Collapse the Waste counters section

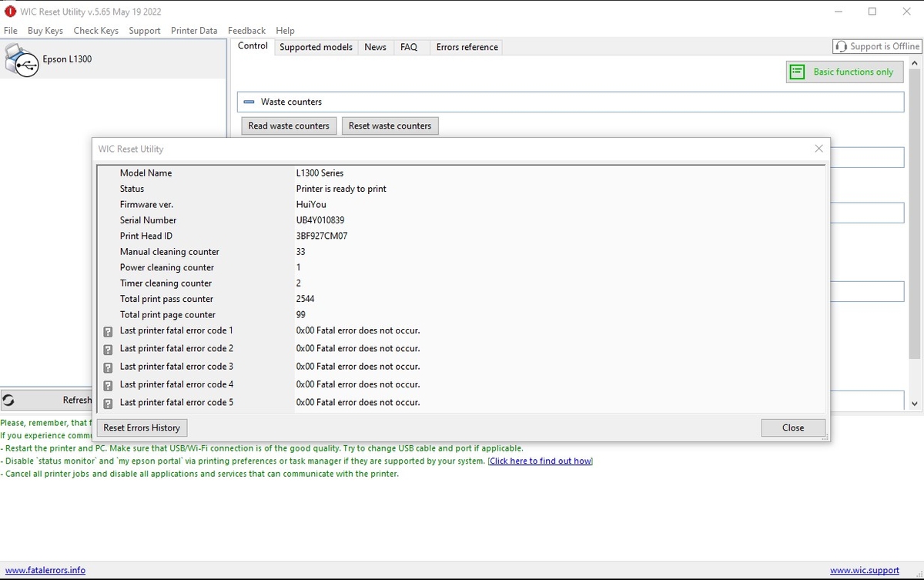pyautogui.click(x=249, y=102)
